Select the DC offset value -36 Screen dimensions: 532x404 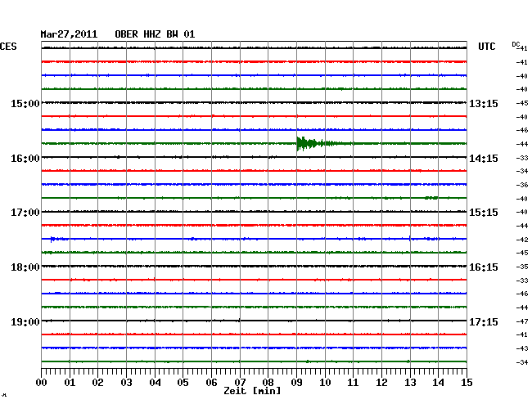(522, 185)
